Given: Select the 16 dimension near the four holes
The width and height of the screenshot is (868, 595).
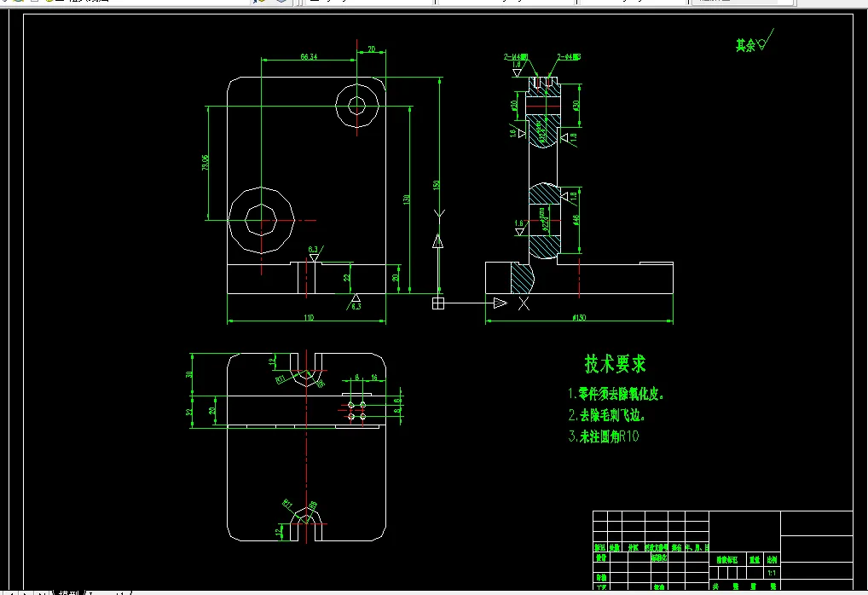Looking at the screenshot, I should pos(374,378).
